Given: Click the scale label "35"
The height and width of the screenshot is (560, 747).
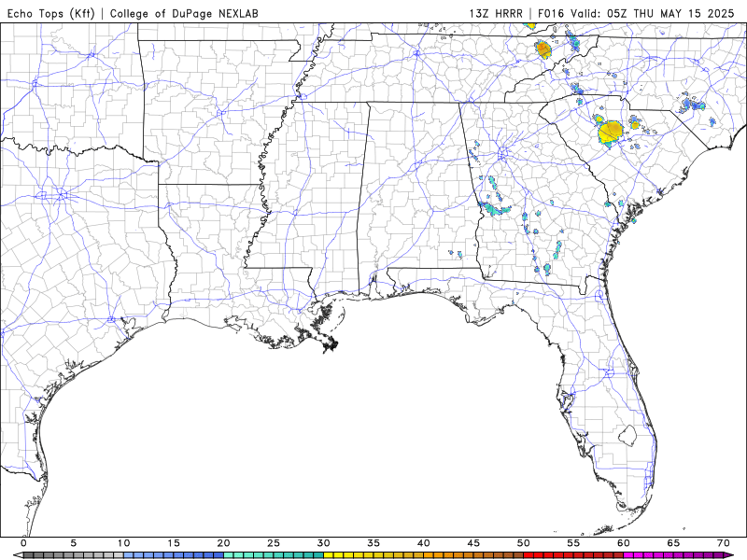Looking at the screenshot, I should click(373, 543).
